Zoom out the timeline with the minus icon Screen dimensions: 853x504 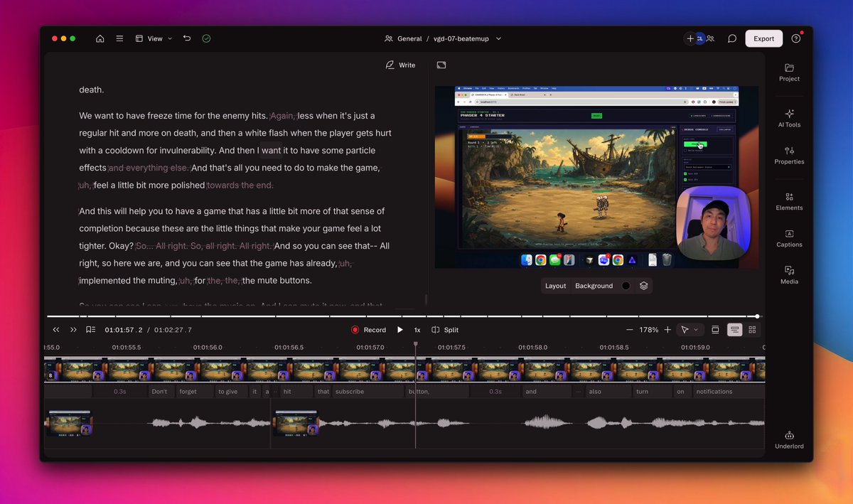pyautogui.click(x=629, y=330)
